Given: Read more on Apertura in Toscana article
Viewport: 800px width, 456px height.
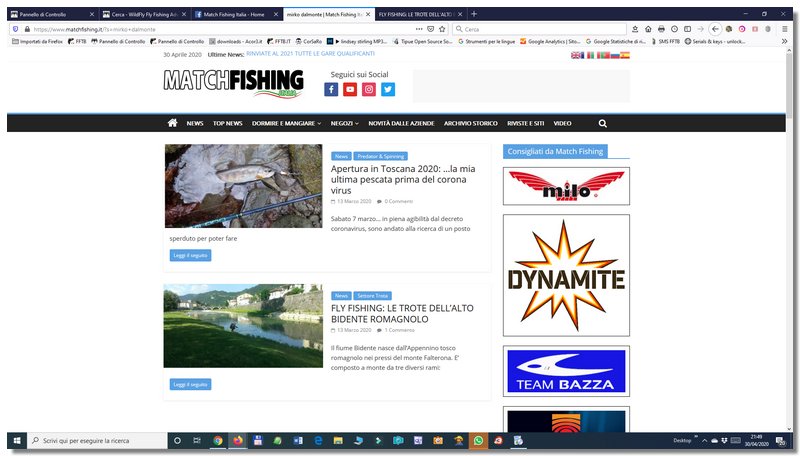Looking at the screenshot, I should point(190,255).
